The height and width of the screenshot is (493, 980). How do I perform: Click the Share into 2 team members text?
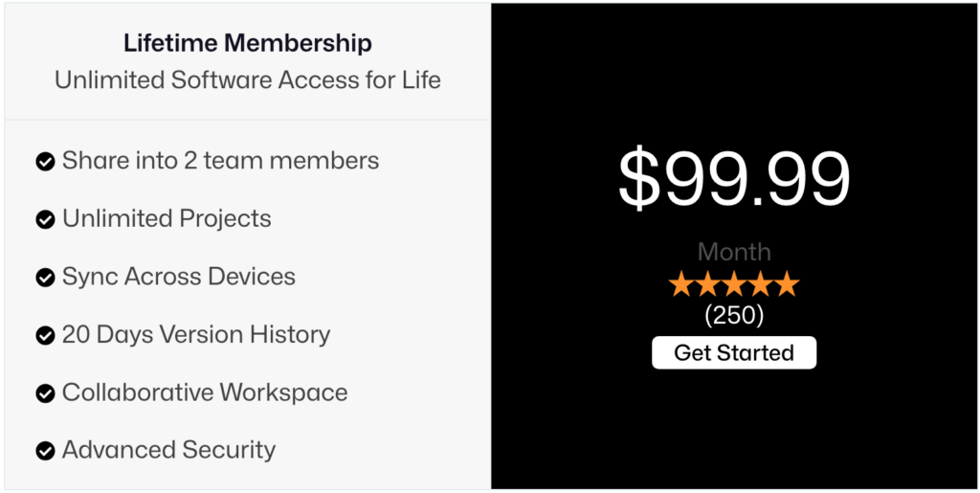point(220,161)
